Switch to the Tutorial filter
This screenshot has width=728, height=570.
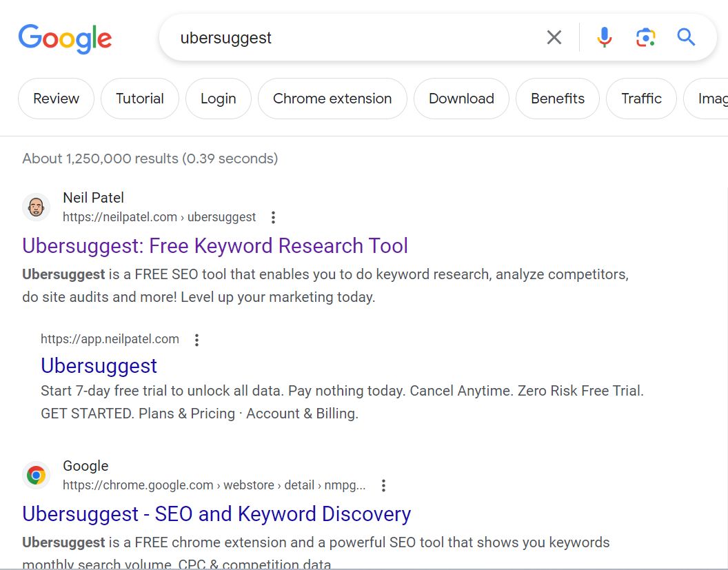139,99
